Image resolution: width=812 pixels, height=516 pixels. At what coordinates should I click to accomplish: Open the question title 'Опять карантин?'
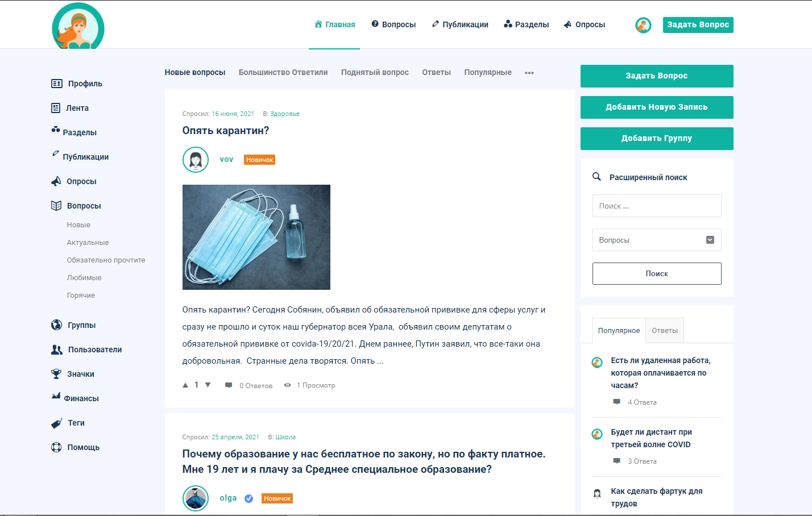[x=226, y=131]
